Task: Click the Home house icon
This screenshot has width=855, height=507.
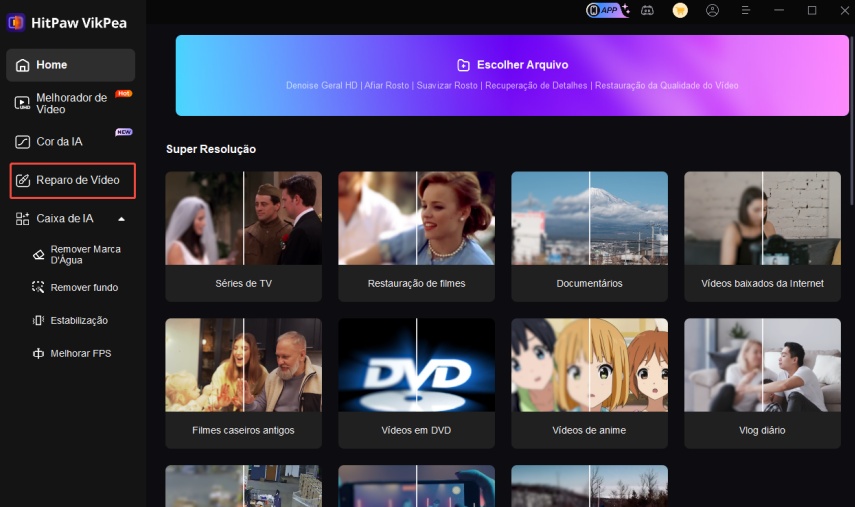Action: point(22,65)
